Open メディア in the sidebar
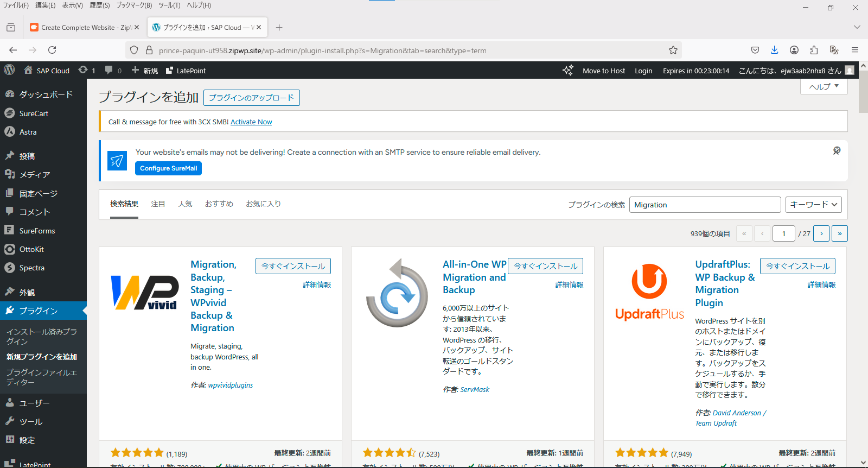Screen dimensions: 868x468 click(43, 175)
